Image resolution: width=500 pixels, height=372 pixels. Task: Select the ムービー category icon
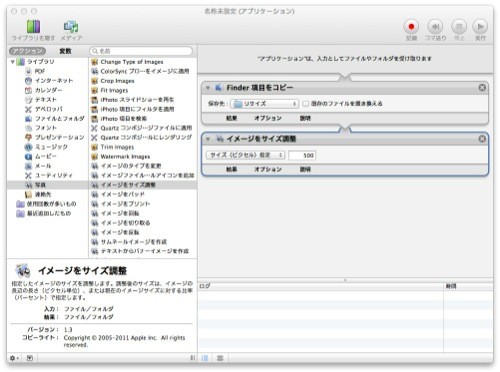point(29,156)
